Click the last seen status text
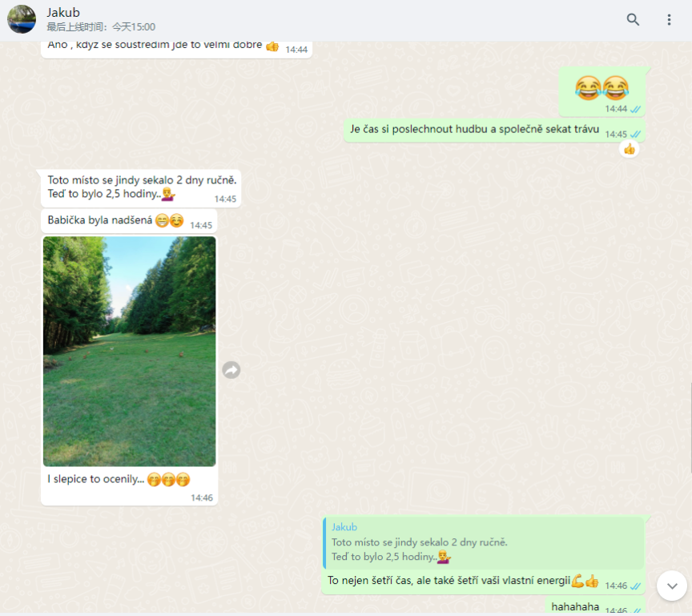The height and width of the screenshot is (616, 692). pyautogui.click(x=101, y=27)
